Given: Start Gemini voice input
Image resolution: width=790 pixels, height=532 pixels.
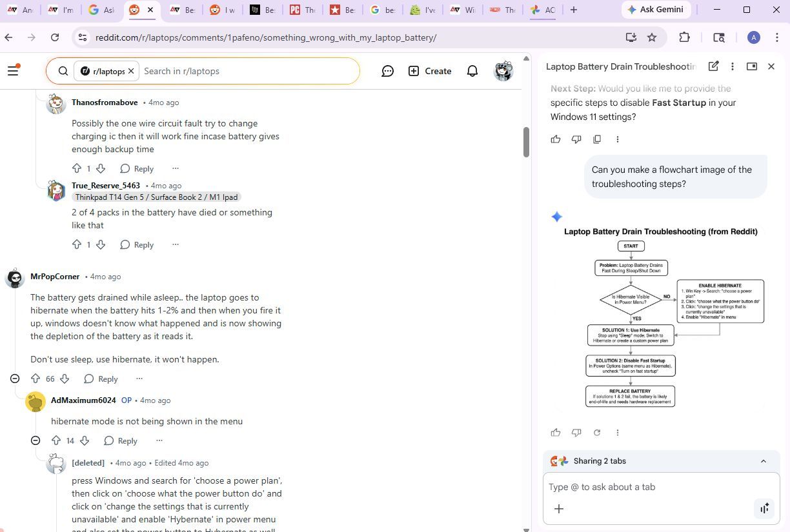Looking at the screenshot, I should point(764,509).
